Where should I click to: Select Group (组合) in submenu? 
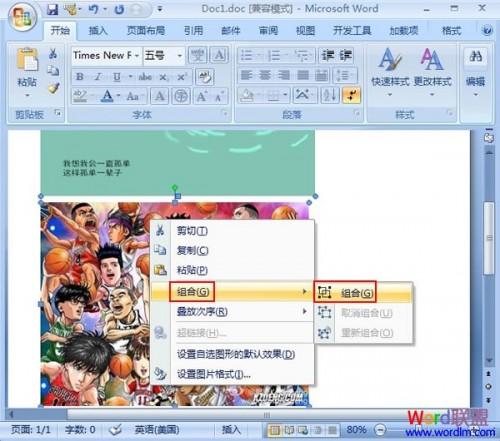363,292
